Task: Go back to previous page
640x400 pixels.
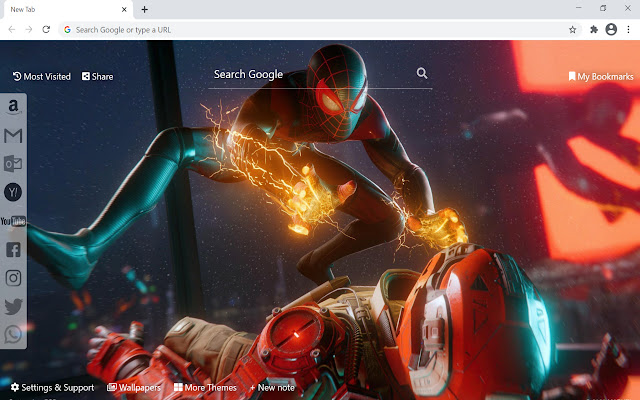Action: pos(12,29)
